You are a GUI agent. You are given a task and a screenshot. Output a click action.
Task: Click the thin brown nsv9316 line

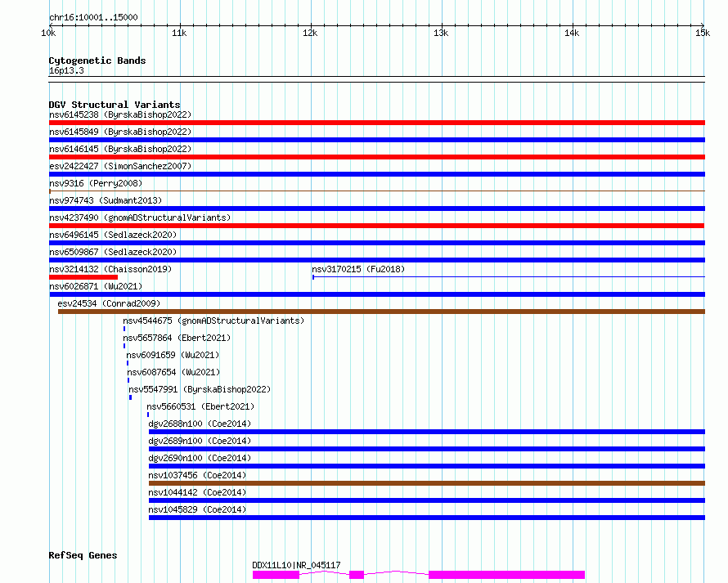coord(377,191)
